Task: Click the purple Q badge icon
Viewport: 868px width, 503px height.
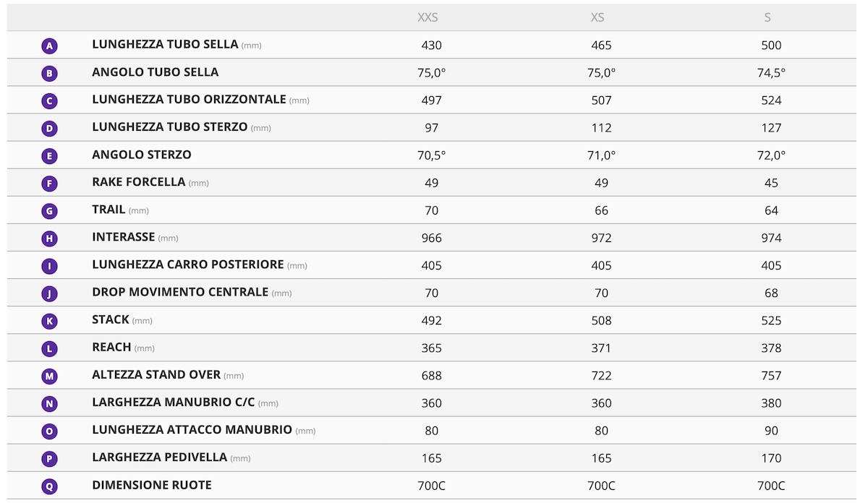Action: [49, 486]
